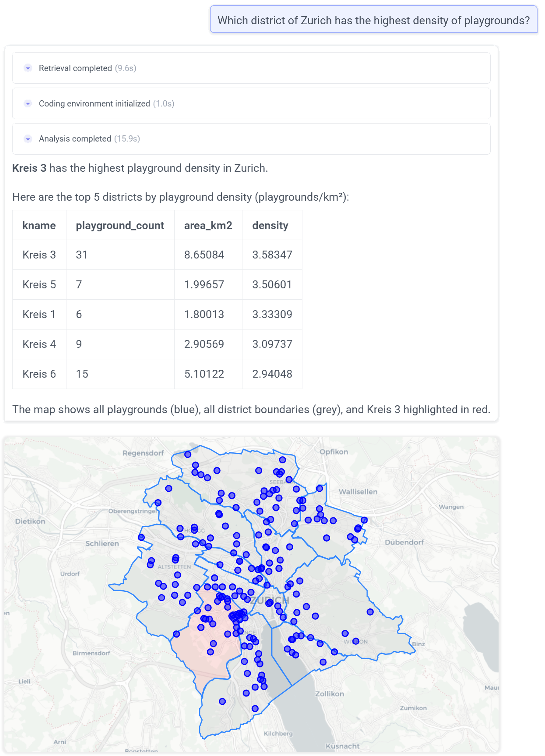Click the area_km2 column header

point(208,225)
